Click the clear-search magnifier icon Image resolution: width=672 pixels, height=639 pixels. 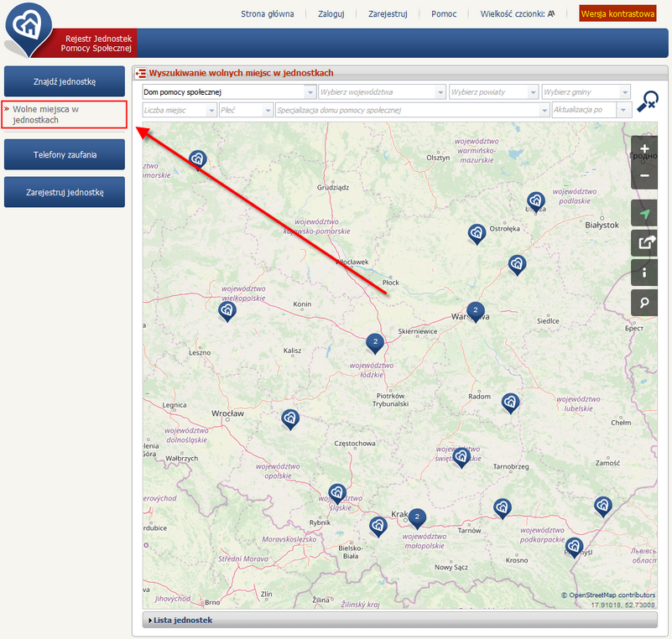coord(647,101)
